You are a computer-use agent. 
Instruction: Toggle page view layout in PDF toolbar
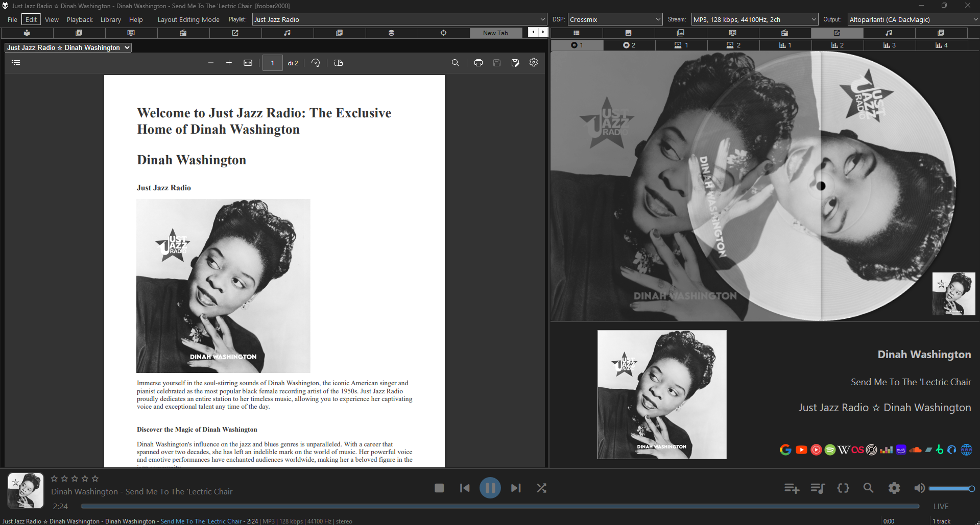(x=338, y=63)
